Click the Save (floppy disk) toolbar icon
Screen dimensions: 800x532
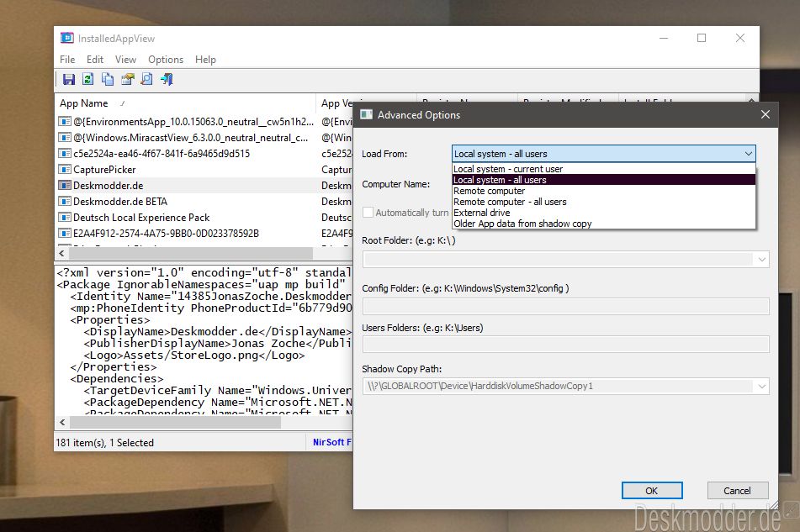coord(68,79)
